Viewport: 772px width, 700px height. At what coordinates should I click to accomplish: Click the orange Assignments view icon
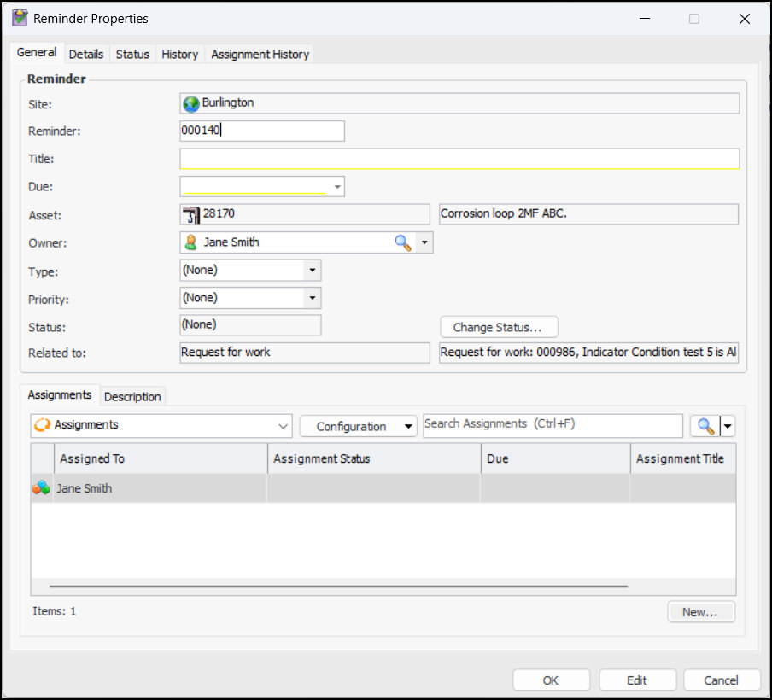coord(42,425)
